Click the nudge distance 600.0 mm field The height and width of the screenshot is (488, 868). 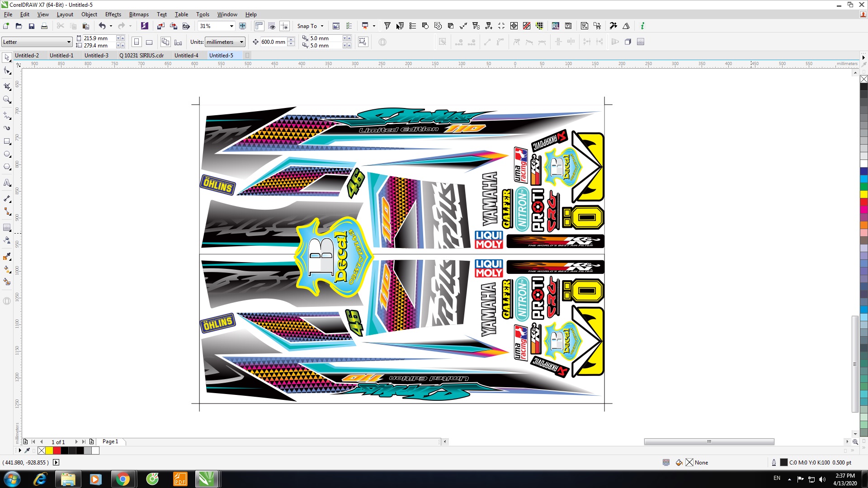(274, 42)
